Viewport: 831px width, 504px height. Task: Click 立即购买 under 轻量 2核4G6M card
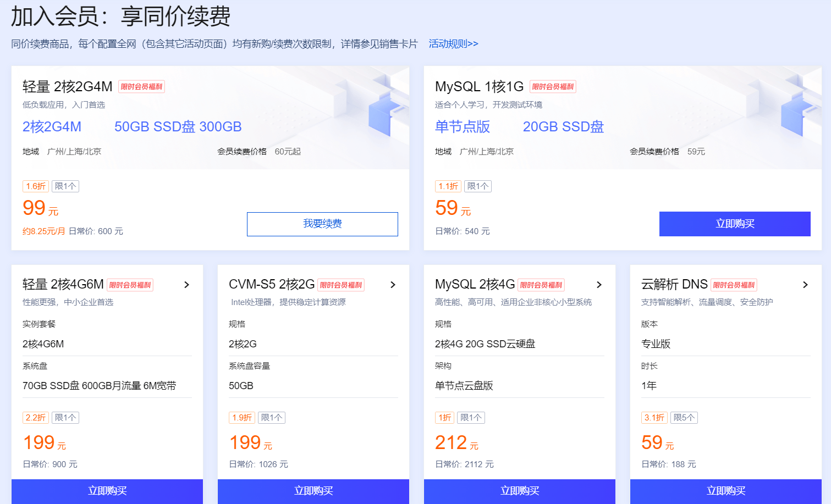point(107,491)
